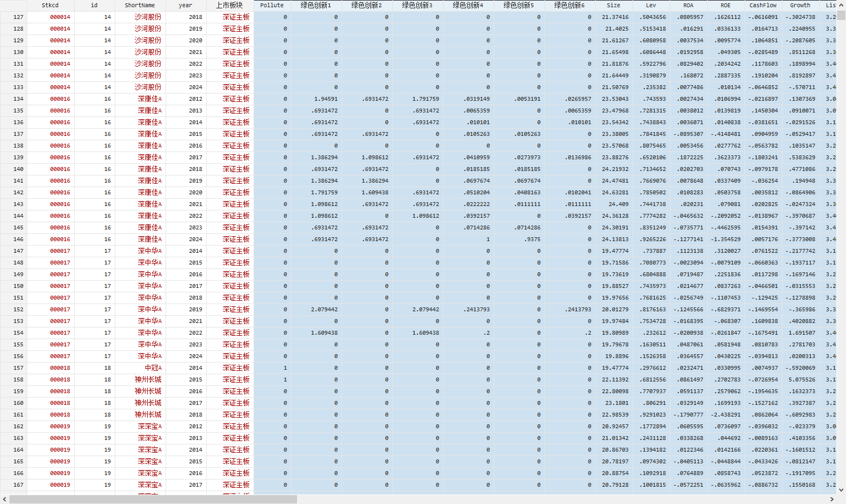Click the Pollute cell in row 158
The image size is (846, 504).
click(272, 380)
